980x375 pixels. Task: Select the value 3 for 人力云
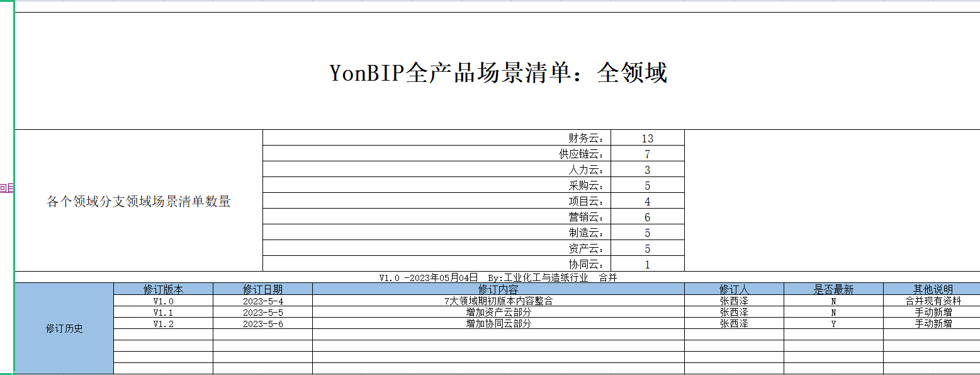point(648,170)
